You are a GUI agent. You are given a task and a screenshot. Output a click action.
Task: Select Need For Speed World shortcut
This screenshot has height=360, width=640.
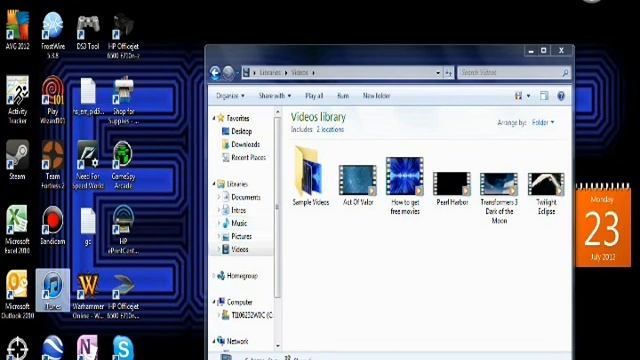(x=88, y=165)
